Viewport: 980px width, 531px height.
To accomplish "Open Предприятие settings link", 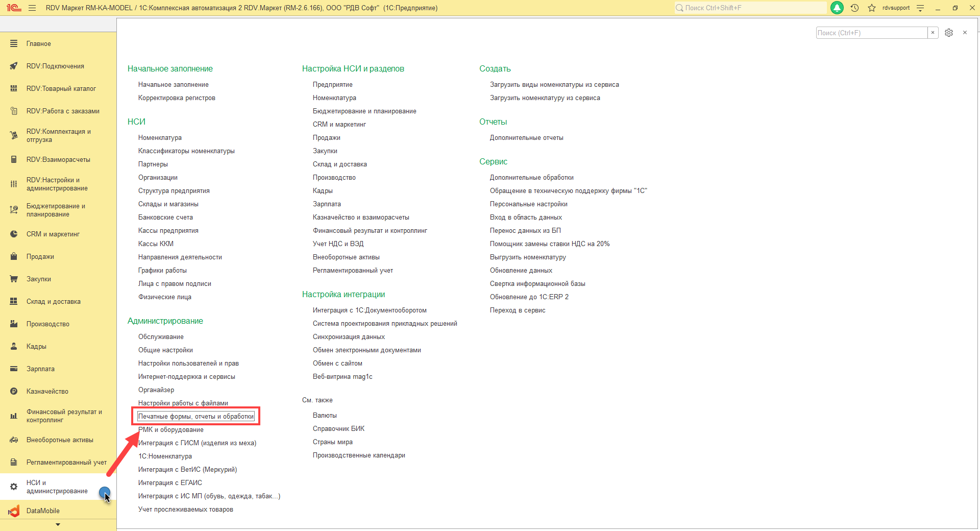I will point(333,85).
